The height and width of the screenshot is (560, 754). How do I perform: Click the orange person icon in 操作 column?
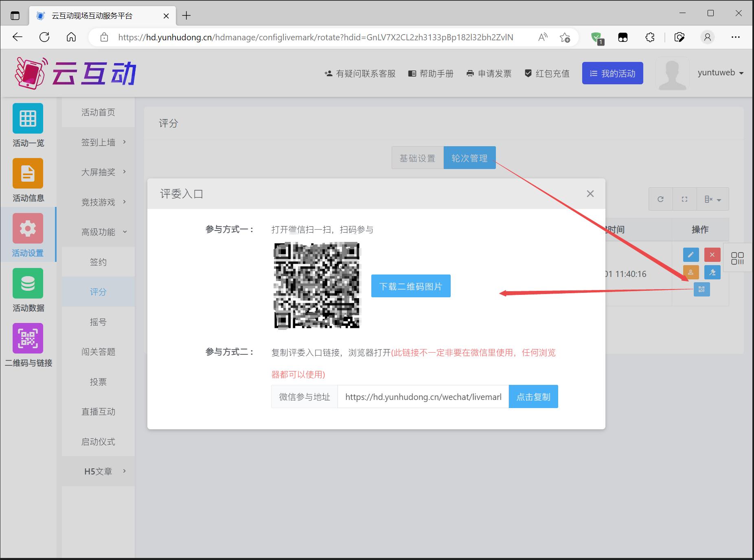tap(690, 272)
